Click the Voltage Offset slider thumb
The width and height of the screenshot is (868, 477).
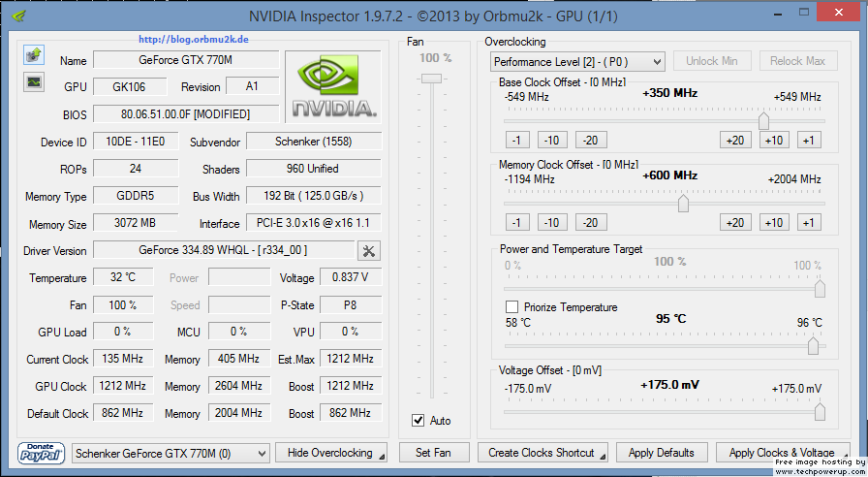[x=820, y=412]
